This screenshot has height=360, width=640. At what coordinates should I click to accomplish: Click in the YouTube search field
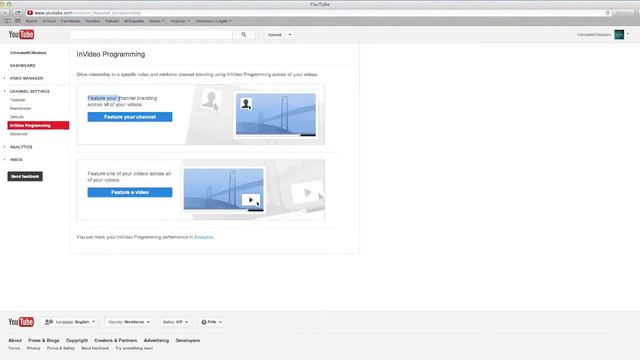pyautogui.click(x=151, y=35)
